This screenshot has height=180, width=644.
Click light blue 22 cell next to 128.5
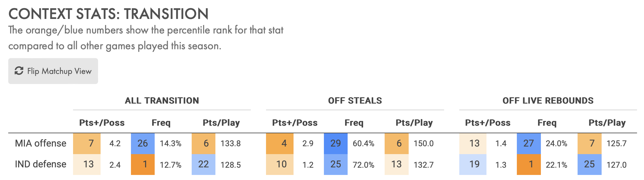coord(203,164)
